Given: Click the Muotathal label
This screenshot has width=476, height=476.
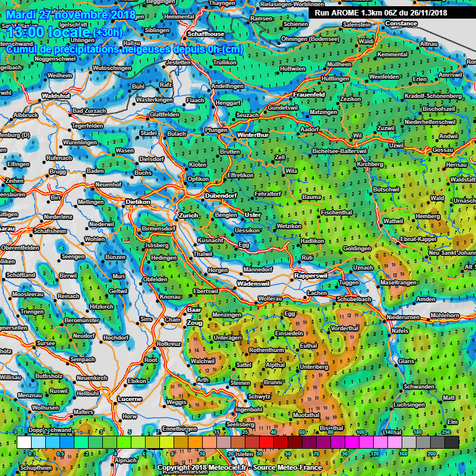Looking at the screenshot, I should point(306,415).
